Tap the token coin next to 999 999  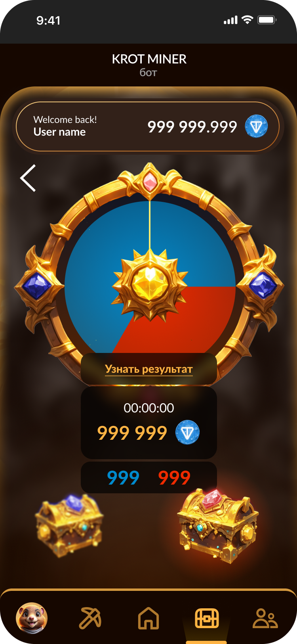tap(187, 432)
